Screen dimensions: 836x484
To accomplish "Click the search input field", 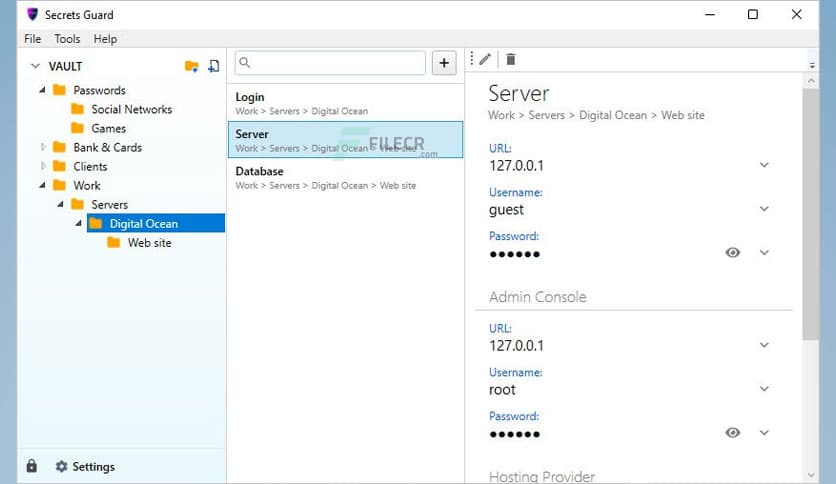I will (x=330, y=63).
